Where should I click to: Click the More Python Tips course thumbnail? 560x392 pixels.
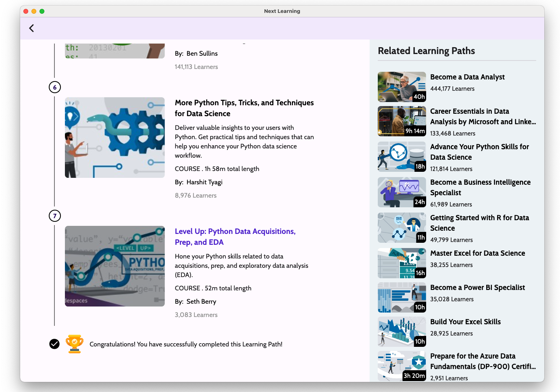tap(115, 138)
